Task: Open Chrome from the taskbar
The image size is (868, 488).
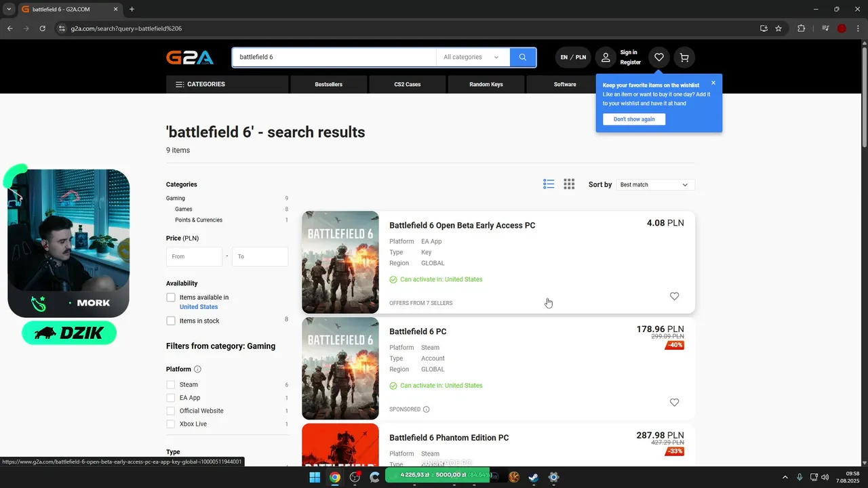Action: point(335,477)
